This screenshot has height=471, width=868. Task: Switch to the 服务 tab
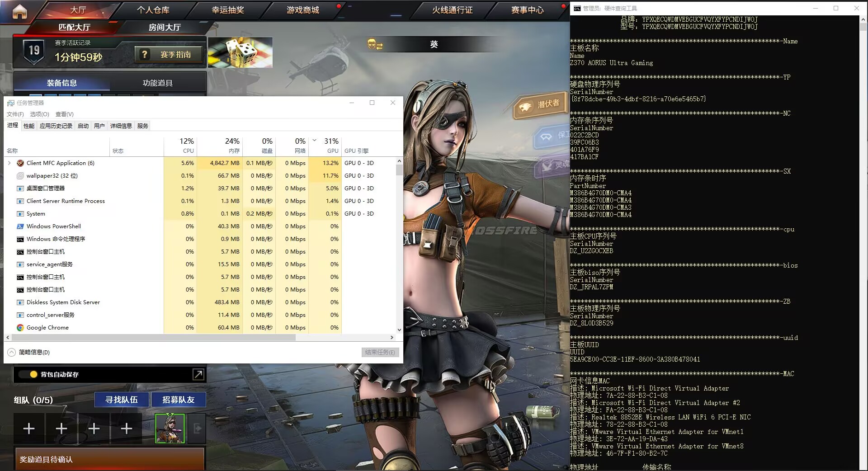tap(143, 126)
